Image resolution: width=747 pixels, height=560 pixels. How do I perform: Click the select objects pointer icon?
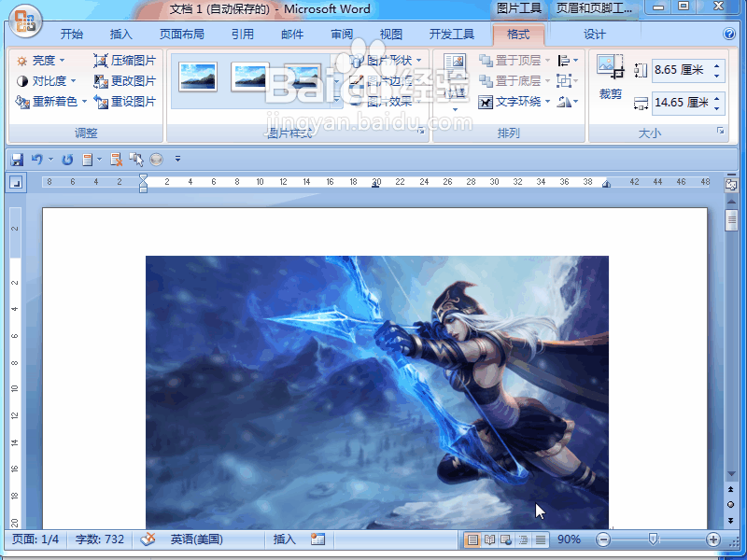click(x=136, y=160)
